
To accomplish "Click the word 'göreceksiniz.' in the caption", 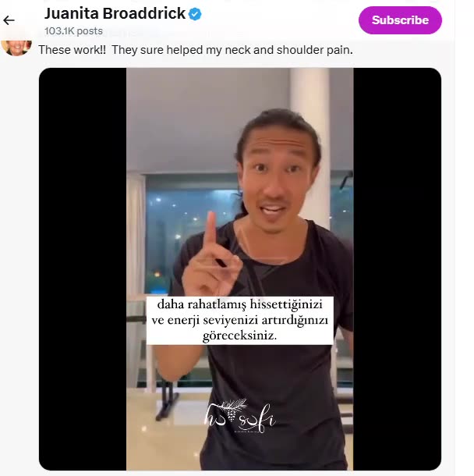I will pos(239,336).
